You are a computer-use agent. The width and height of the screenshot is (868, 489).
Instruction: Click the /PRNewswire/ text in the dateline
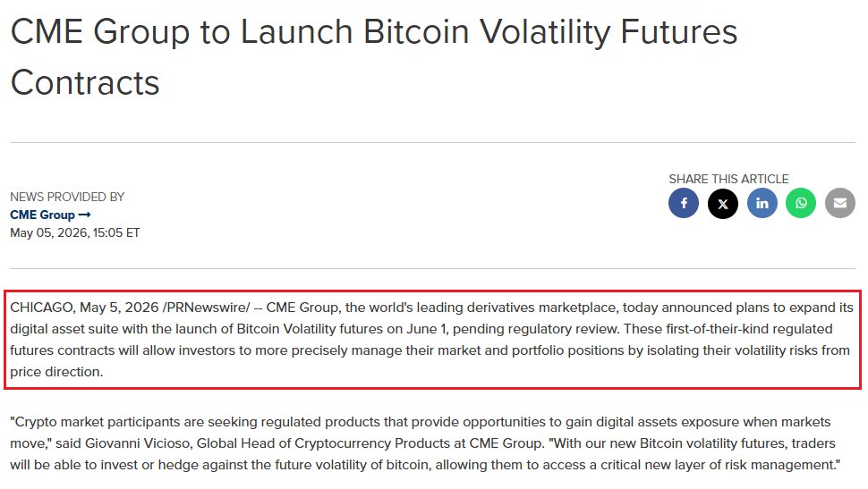click(x=207, y=308)
